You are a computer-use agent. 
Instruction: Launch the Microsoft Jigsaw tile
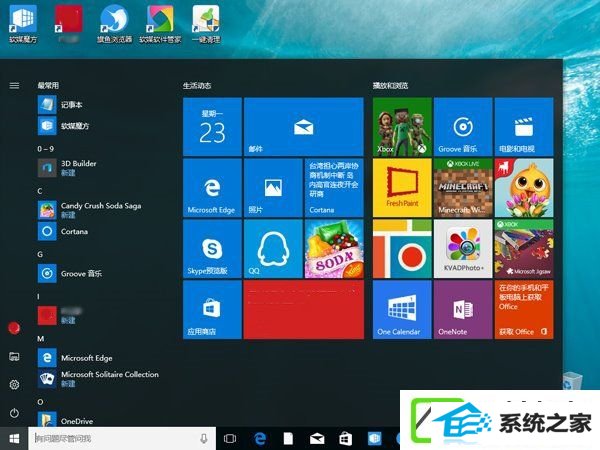click(524, 249)
